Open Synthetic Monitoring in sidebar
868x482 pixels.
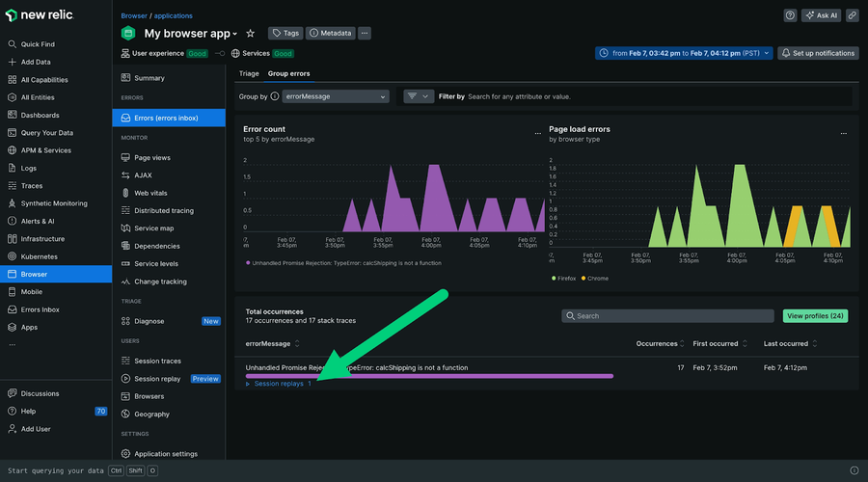click(53, 203)
